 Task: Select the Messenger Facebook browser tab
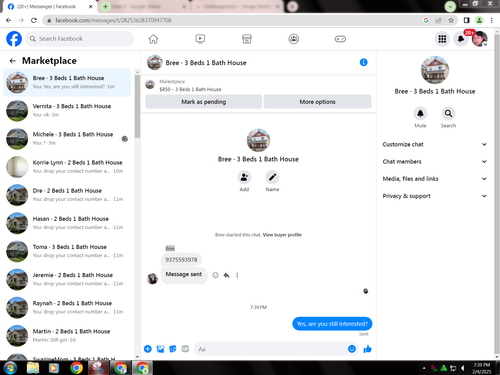pos(50,6)
